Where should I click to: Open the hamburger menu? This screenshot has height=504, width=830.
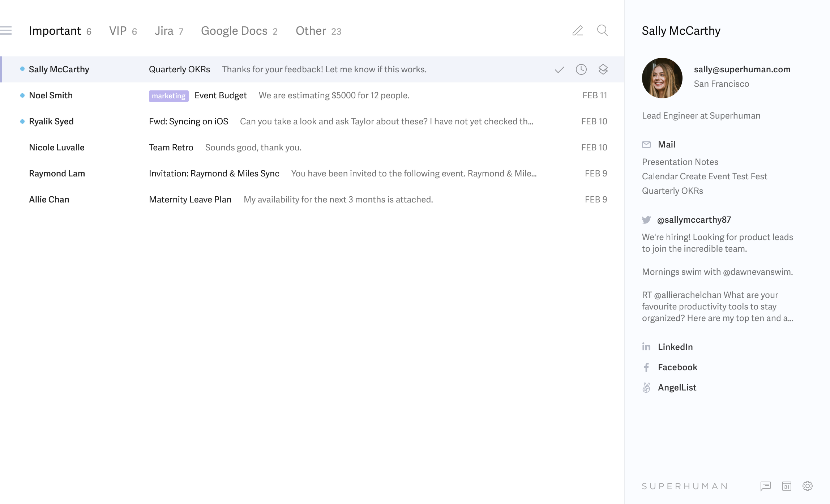tap(6, 30)
